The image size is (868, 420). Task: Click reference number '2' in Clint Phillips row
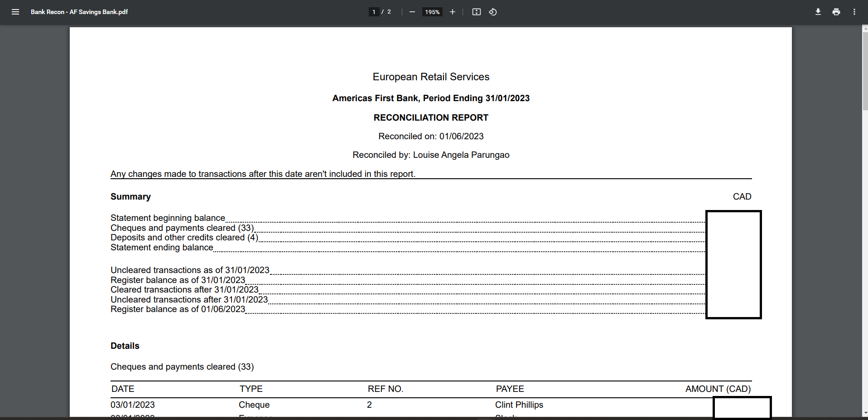tap(369, 405)
